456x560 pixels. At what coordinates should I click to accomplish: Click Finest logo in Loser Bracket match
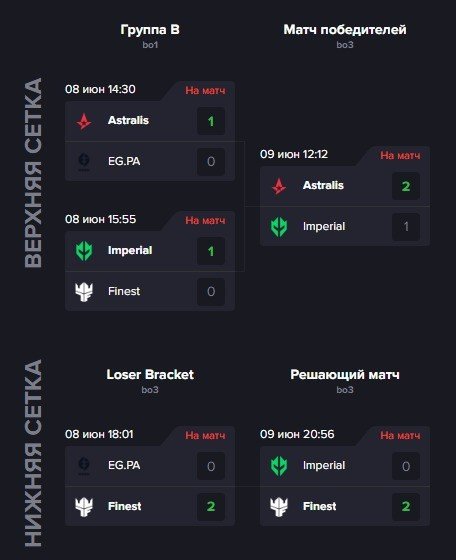pos(84,507)
